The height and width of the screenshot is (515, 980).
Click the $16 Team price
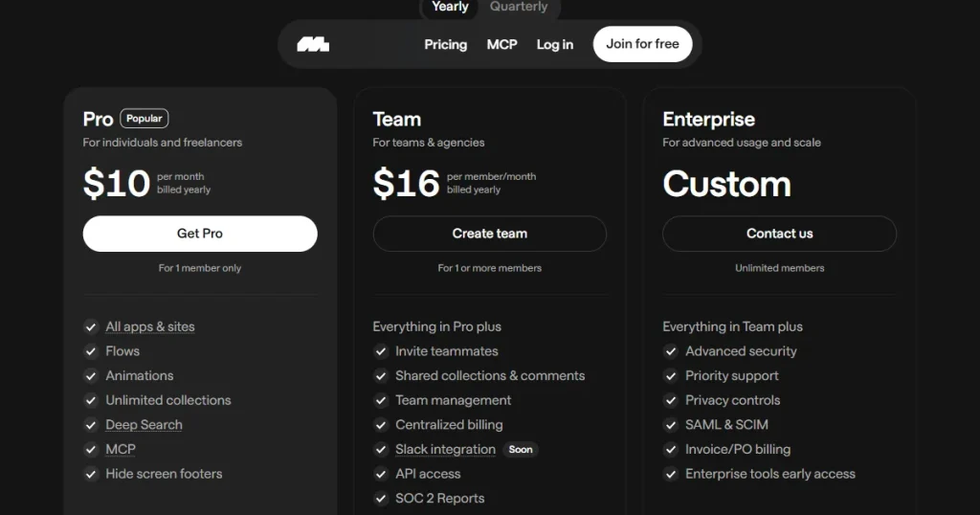click(406, 184)
